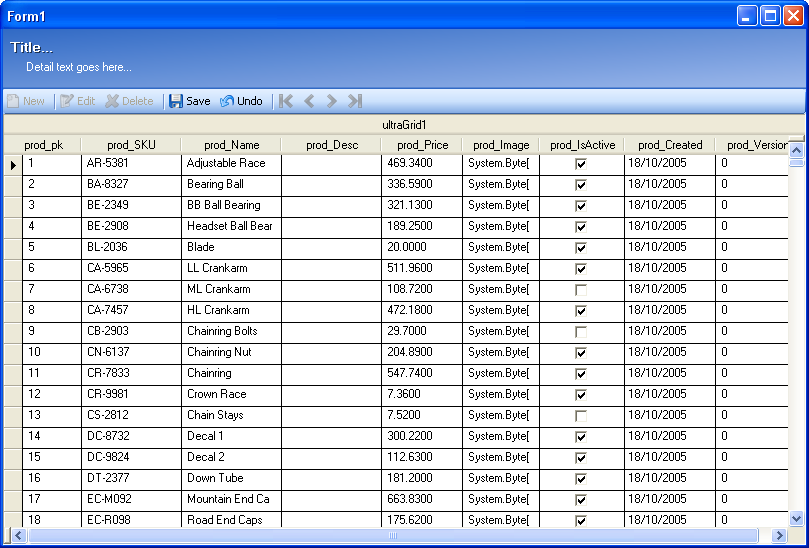Click the New record toolbar button

(26, 101)
